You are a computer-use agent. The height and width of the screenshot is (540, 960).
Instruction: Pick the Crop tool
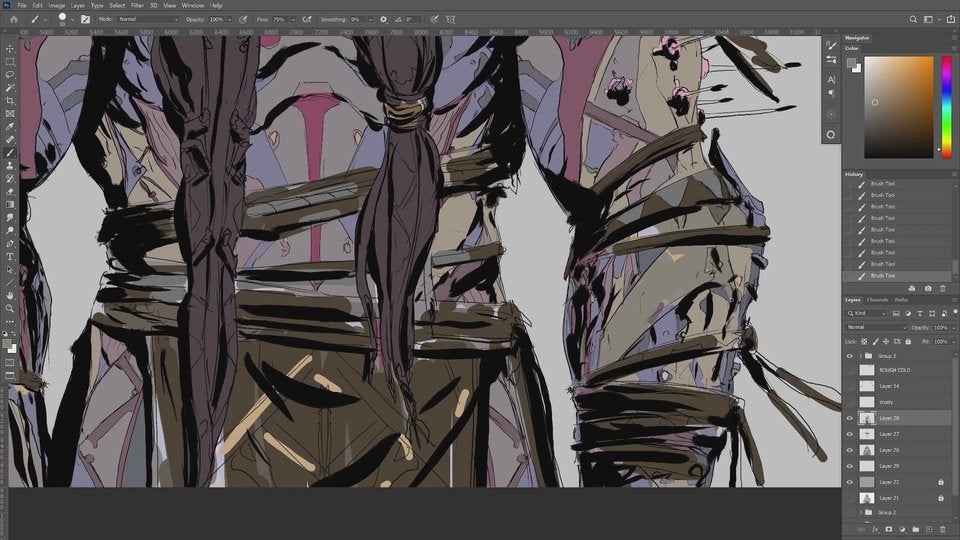click(x=10, y=100)
